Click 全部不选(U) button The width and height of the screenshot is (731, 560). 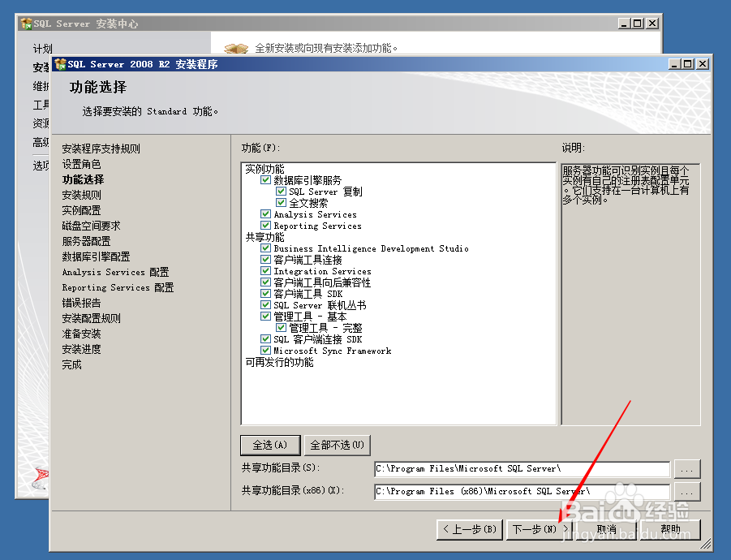(337, 446)
